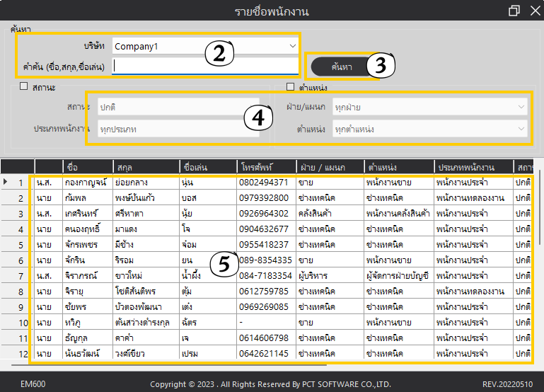Select the ประเภทพนักงาน column header

[474, 167]
